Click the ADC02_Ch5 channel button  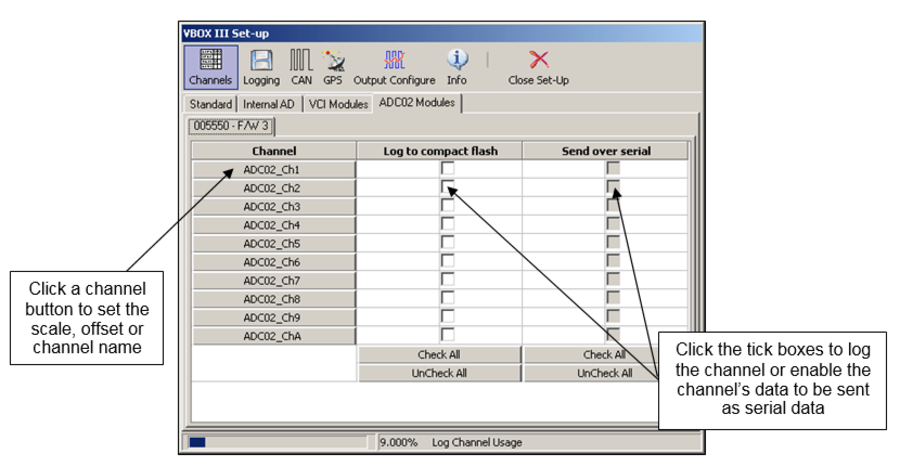coord(274,244)
